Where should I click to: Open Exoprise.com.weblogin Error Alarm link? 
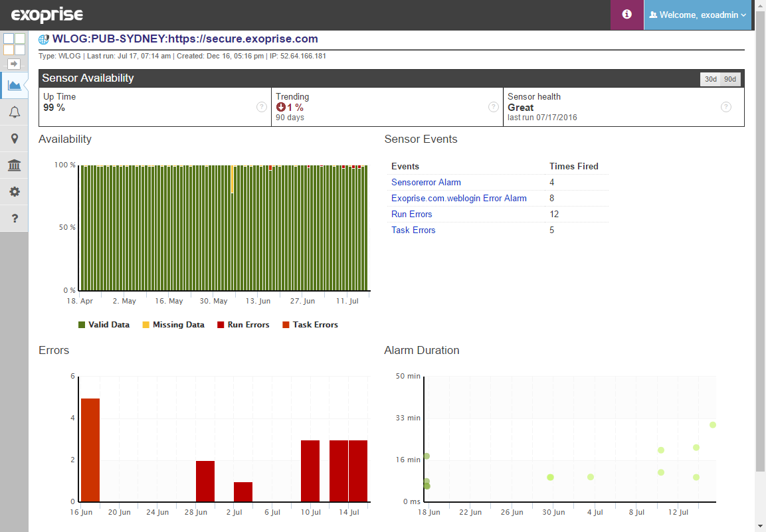(458, 199)
